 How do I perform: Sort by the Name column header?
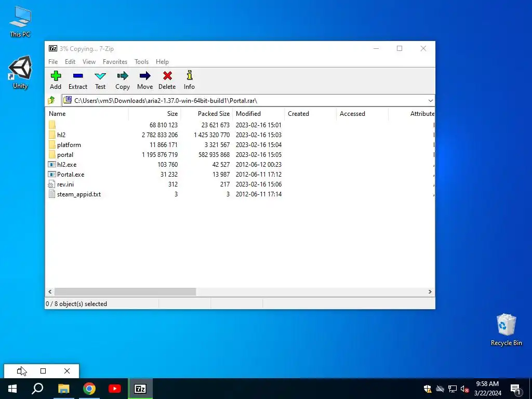[87, 114]
